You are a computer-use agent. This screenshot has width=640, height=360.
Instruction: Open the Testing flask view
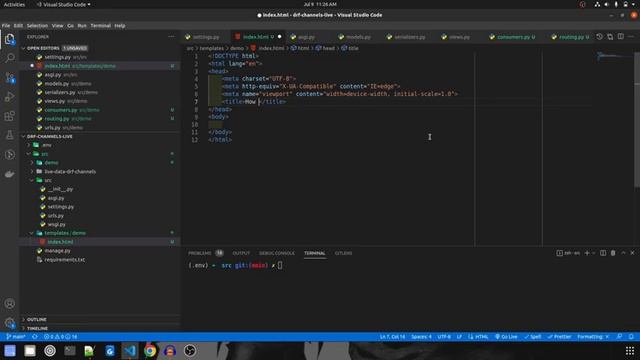tap(9, 135)
